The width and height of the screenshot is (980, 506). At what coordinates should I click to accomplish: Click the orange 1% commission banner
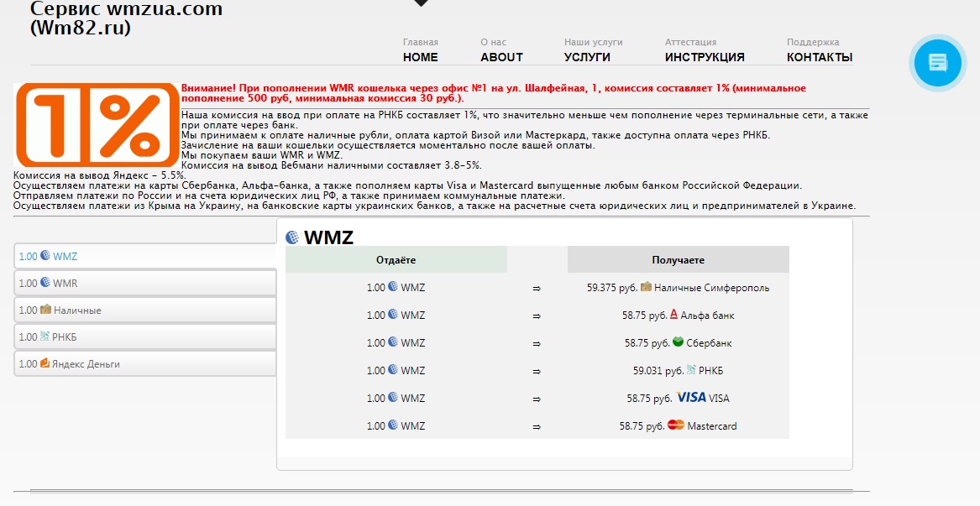pos(96,123)
